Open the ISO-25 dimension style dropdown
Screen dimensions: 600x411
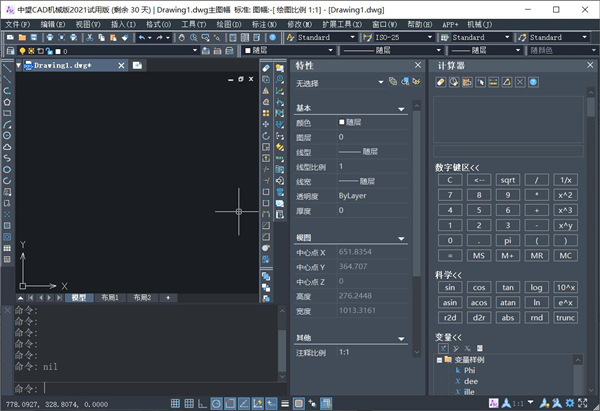pos(398,37)
